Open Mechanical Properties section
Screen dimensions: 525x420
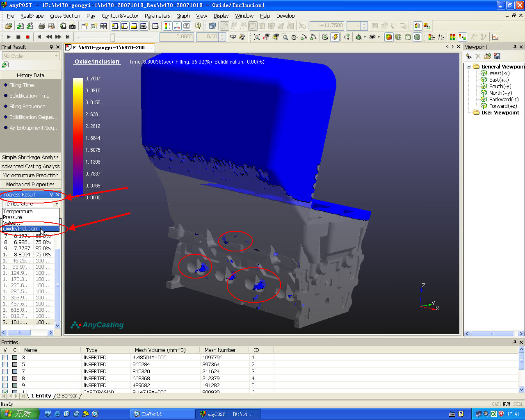pyautogui.click(x=30, y=185)
